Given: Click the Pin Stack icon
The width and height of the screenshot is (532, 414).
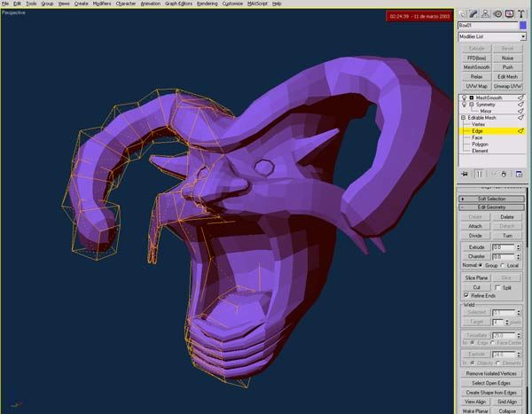Looking at the screenshot, I should (465, 174).
